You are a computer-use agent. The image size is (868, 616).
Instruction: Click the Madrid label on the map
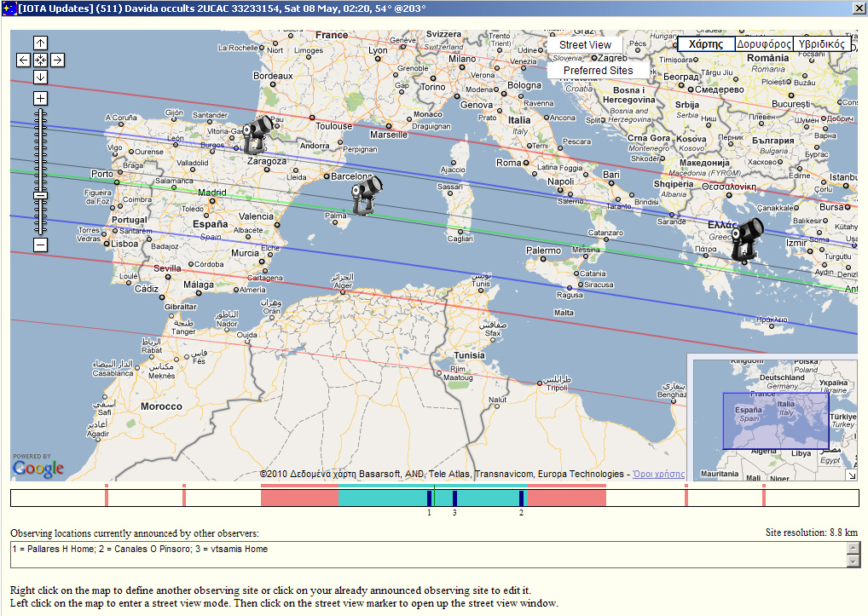tap(212, 192)
